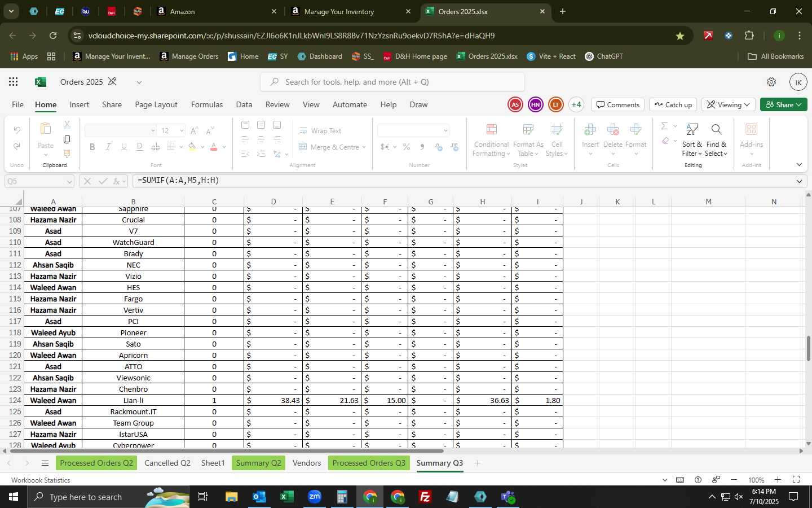Open All Bookmarks folder
Viewport: 812px width, 508px height.
click(x=775, y=56)
